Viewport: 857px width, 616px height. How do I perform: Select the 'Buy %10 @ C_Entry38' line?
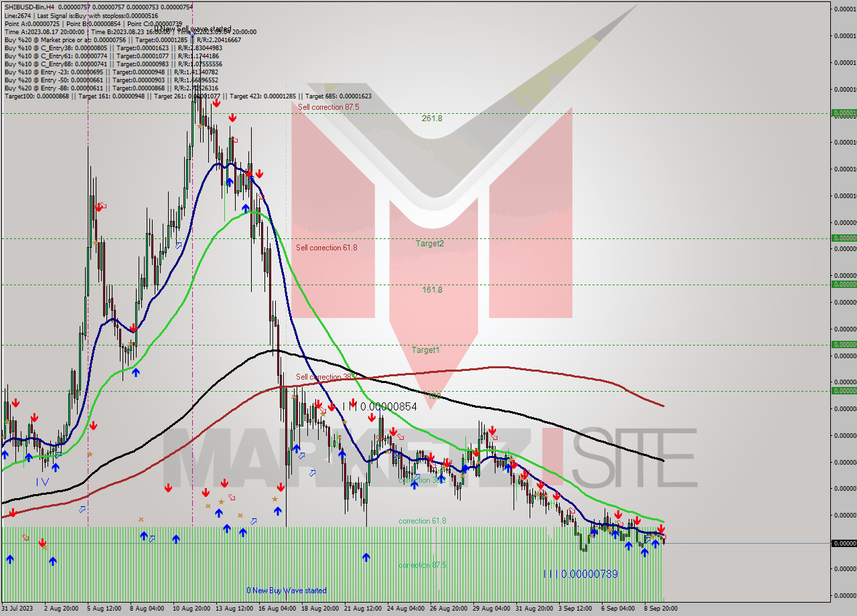[113, 48]
